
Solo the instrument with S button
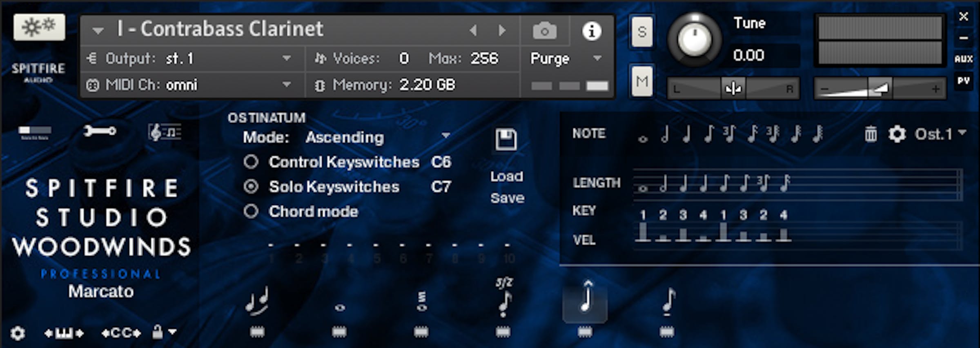point(641,32)
